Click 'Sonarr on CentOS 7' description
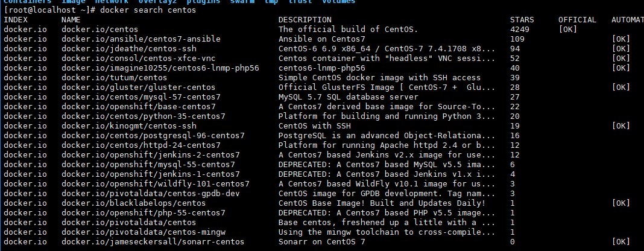644x251 pixels. click(x=321, y=241)
